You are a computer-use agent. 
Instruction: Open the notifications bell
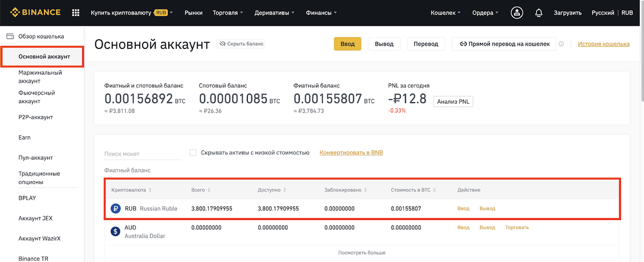pyautogui.click(x=539, y=12)
